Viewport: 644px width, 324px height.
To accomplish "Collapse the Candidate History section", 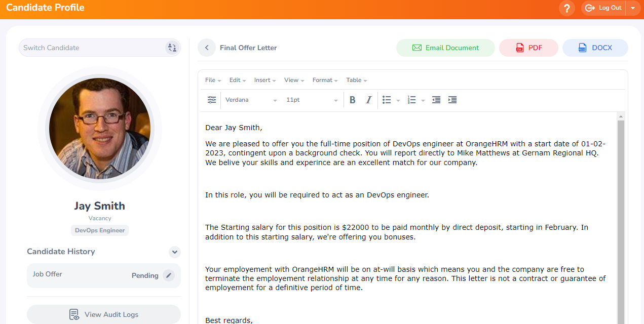I will coord(175,252).
